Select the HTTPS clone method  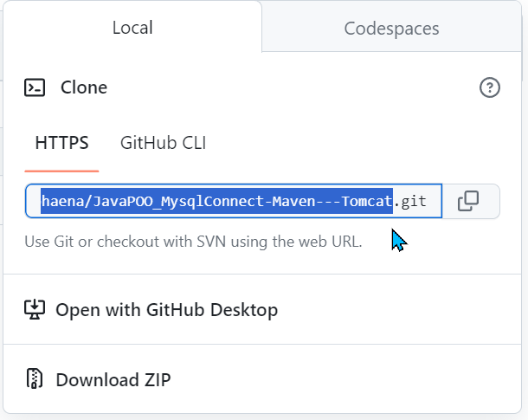(x=61, y=143)
